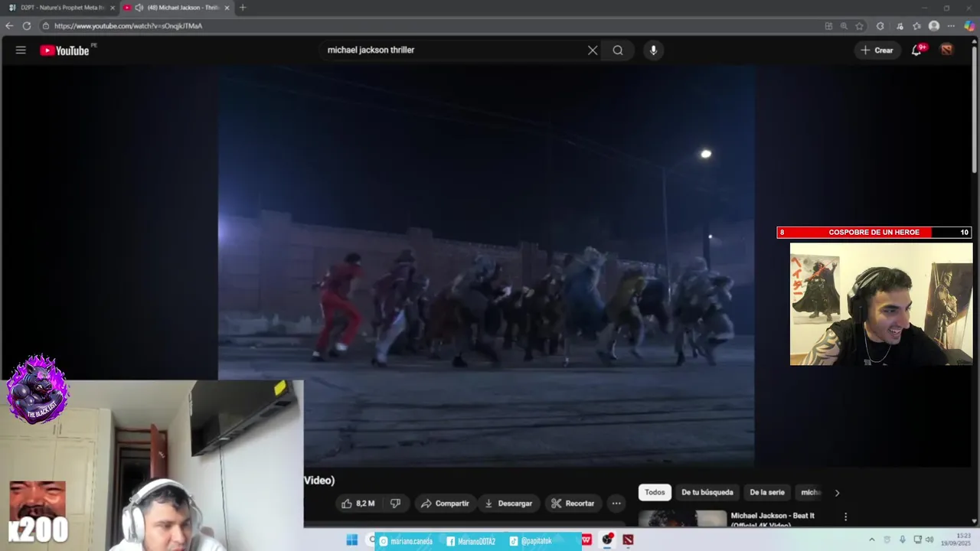Screen dimensions: 980x551
Task: Open options menu for Beat It video
Action: pos(845,517)
